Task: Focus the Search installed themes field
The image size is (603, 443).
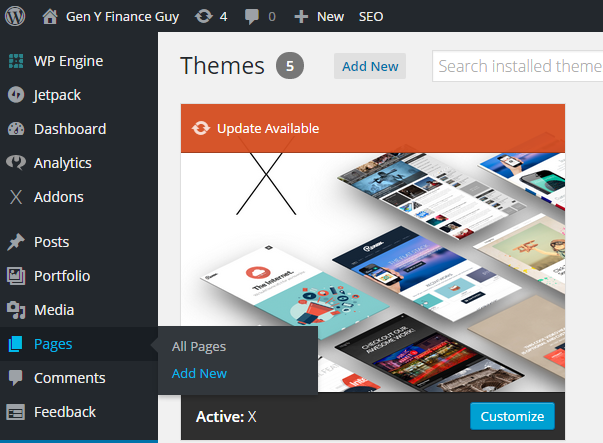Action: (x=518, y=66)
